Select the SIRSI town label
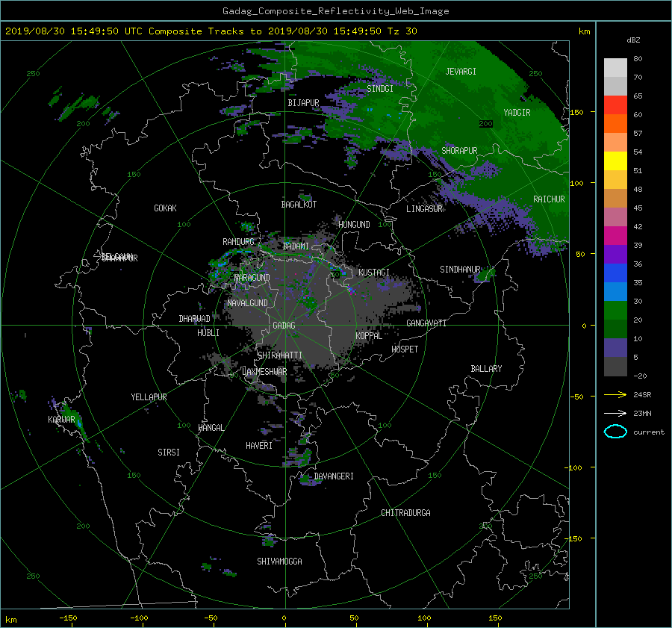 (x=169, y=453)
